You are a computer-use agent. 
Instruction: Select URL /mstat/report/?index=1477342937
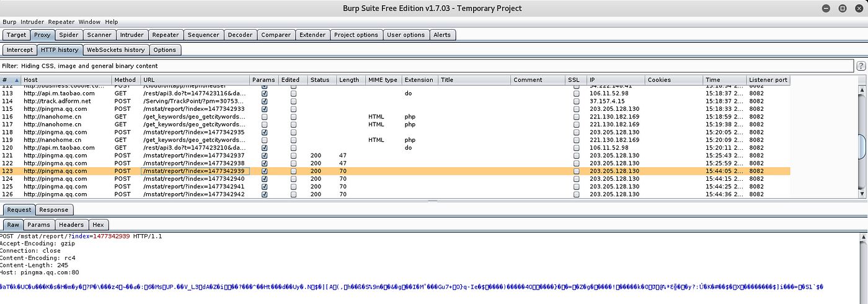[x=194, y=155]
